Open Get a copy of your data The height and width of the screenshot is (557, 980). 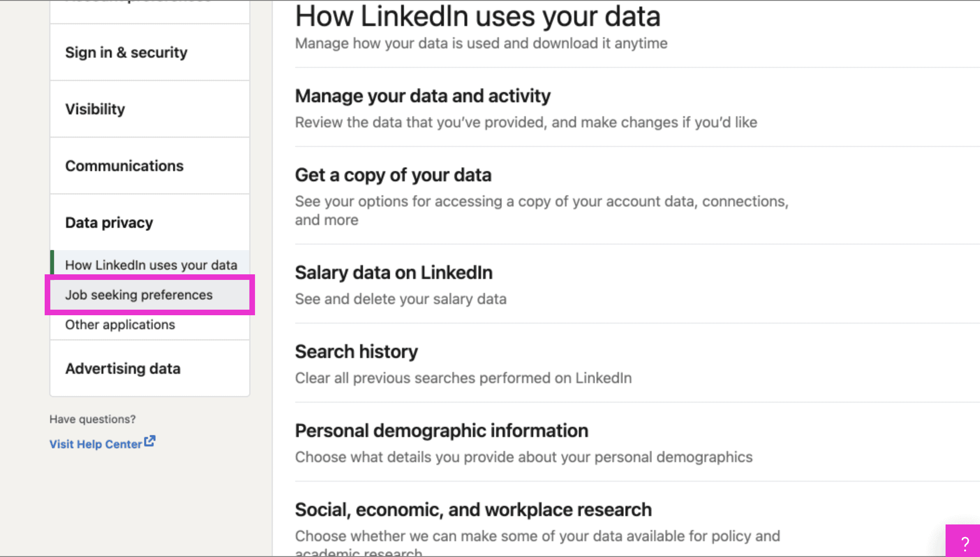click(393, 175)
